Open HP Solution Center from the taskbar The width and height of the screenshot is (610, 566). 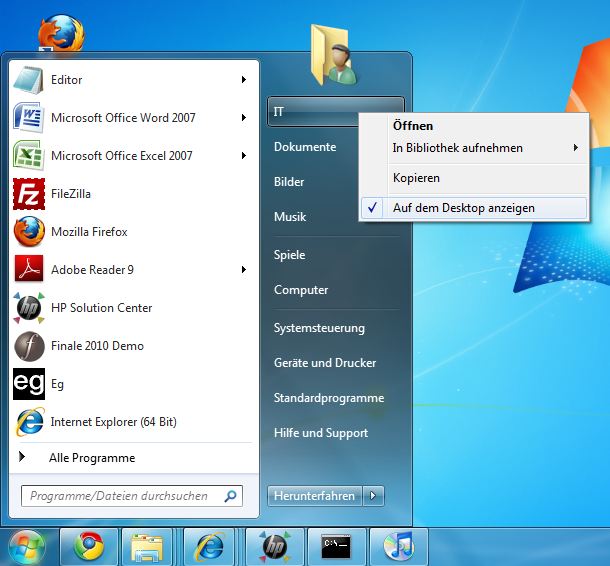[275, 547]
